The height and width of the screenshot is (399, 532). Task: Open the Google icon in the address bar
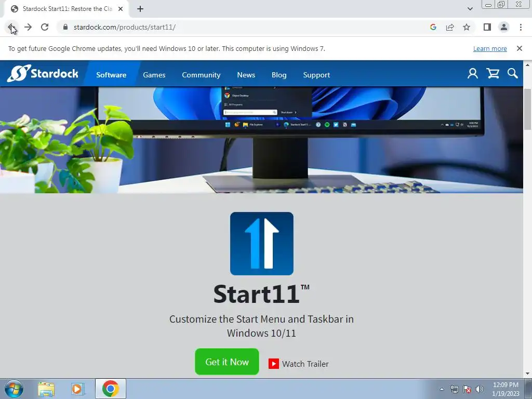(x=433, y=27)
